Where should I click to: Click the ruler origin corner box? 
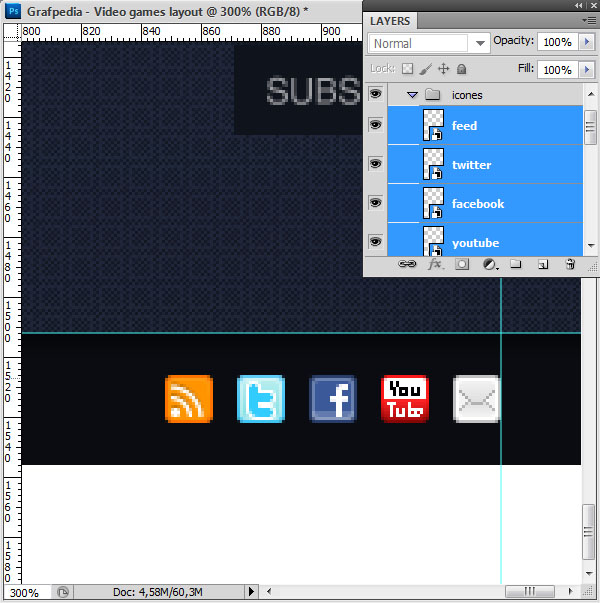(12, 32)
